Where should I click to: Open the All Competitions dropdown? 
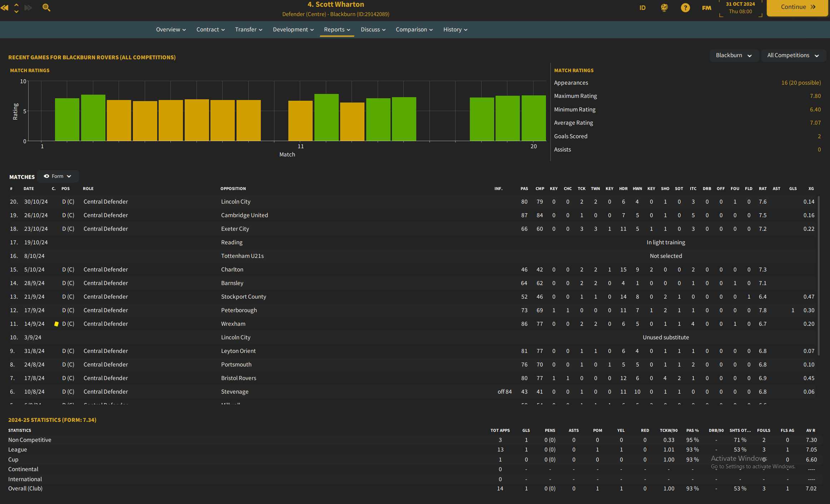point(793,55)
